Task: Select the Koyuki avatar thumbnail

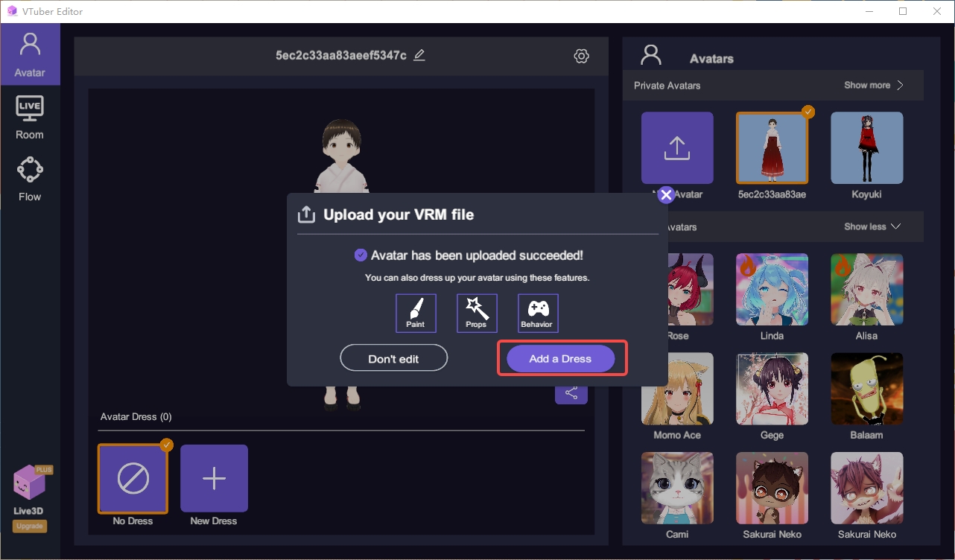Action: tap(866, 147)
